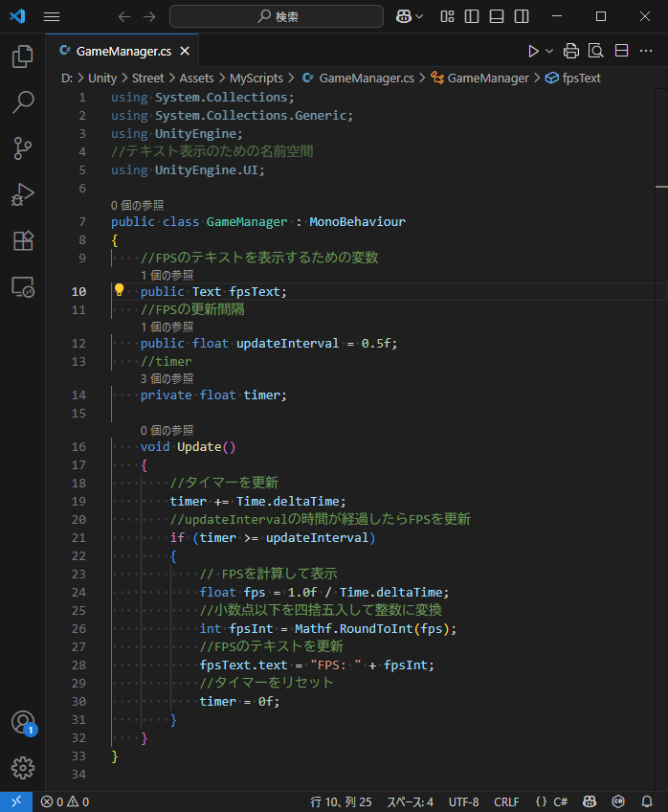Click the '0 個の参照' CodeLens above Update
The image size is (668, 812).
click(x=167, y=430)
